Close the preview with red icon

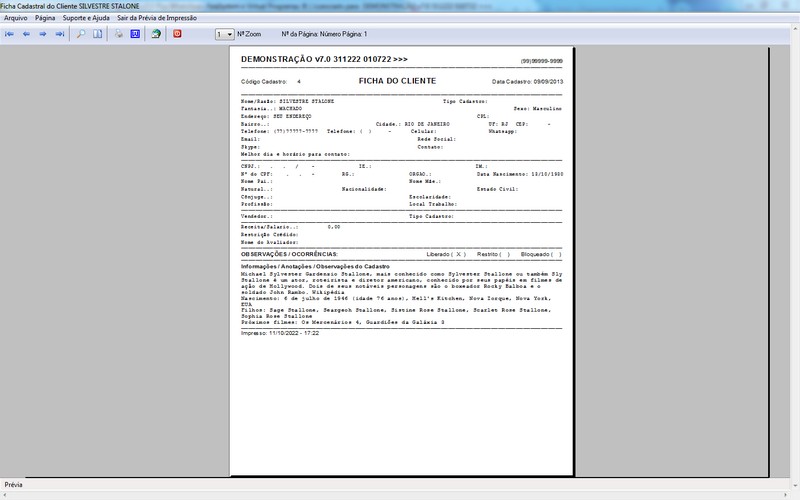tap(178, 34)
